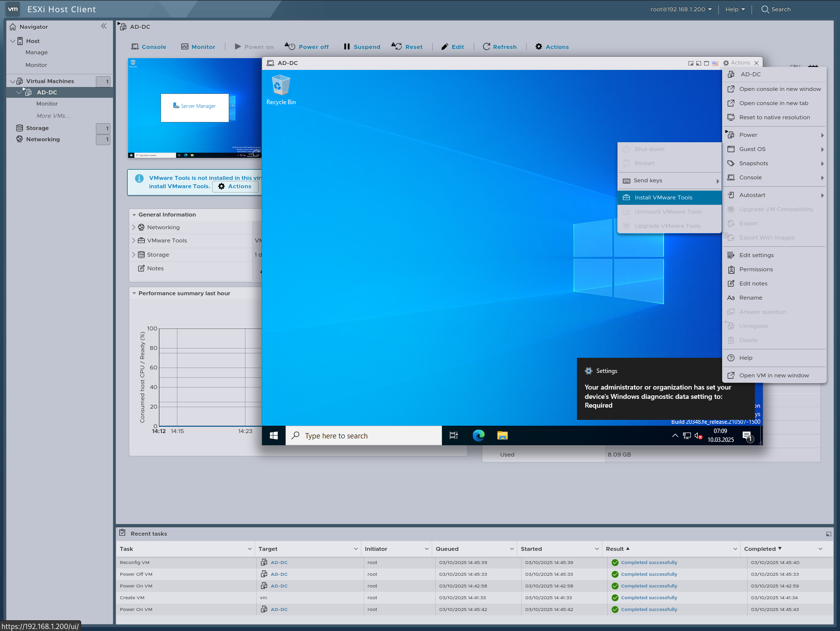Expand the Storage row under General Information
840x631 pixels.
point(133,254)
